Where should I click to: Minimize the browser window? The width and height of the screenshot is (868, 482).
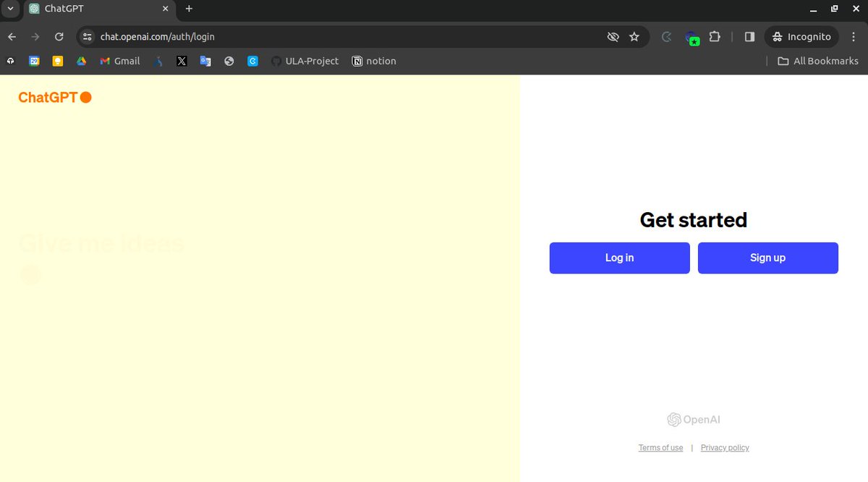point(813,9)
